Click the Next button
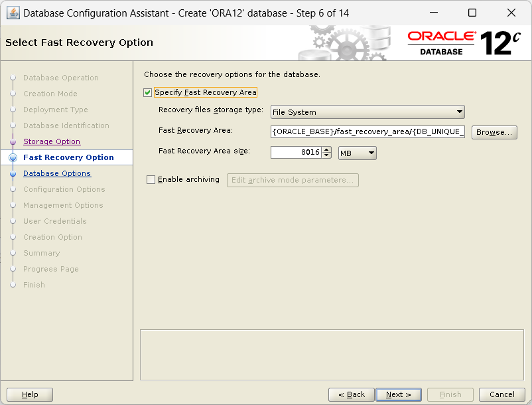The height and width of the screenshot is (405, 532). tap(399, 394)
